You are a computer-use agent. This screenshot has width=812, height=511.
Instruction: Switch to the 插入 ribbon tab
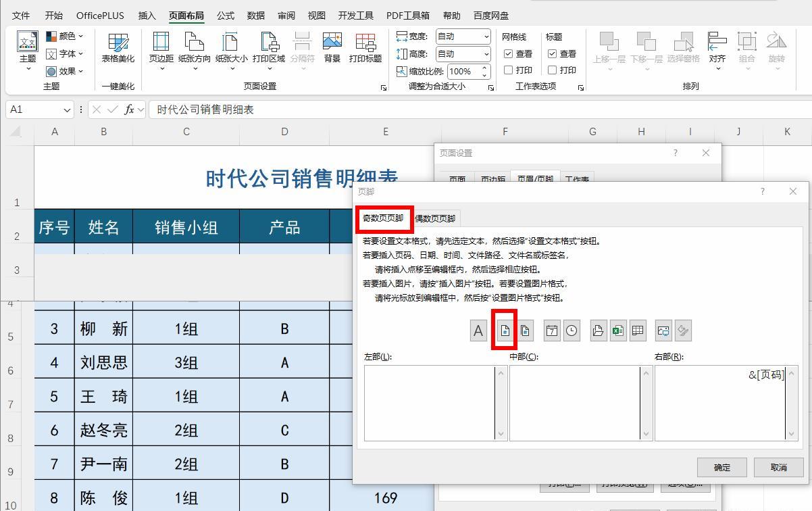pyautogui.click(x=147, y=16)
